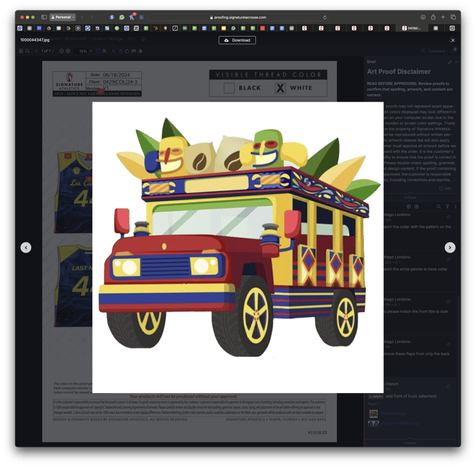Select the active browser tab
476x467 pixels.
[414, 28]
